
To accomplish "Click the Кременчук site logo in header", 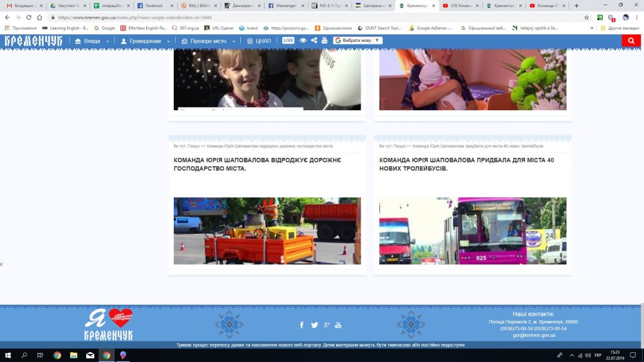I will click(x=33, y=41).
